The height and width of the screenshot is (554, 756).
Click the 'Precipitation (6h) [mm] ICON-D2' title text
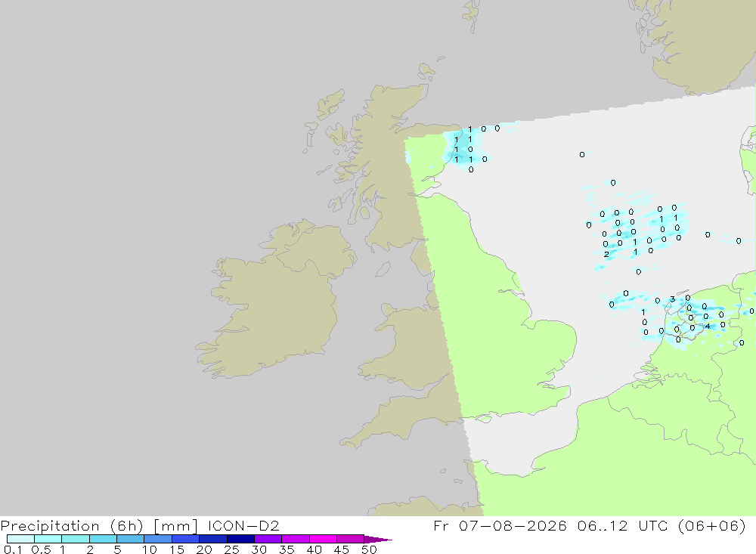click(140, 525)
